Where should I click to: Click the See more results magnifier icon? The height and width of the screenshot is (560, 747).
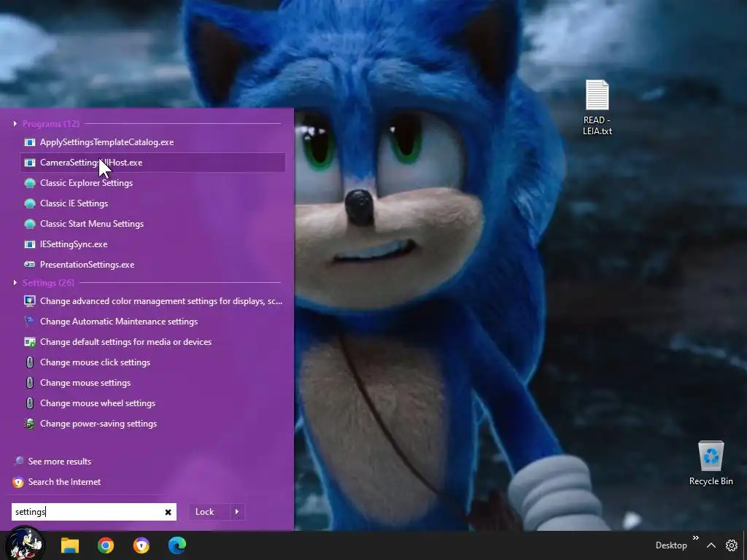coord(18,462)
